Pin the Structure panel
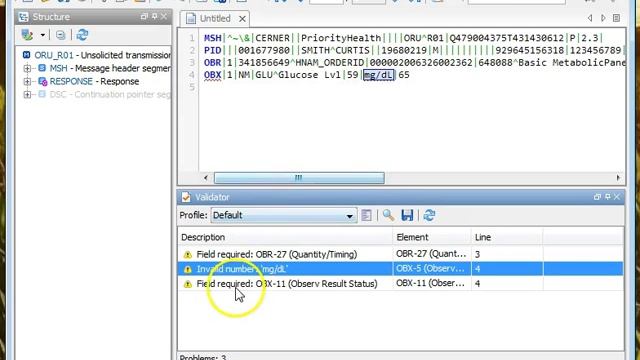The width and height of the screenshot is (640, 360). [154, 17]
